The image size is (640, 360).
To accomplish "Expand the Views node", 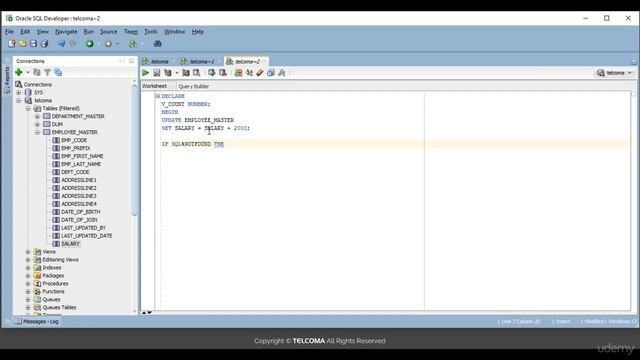I will [28, 252].
